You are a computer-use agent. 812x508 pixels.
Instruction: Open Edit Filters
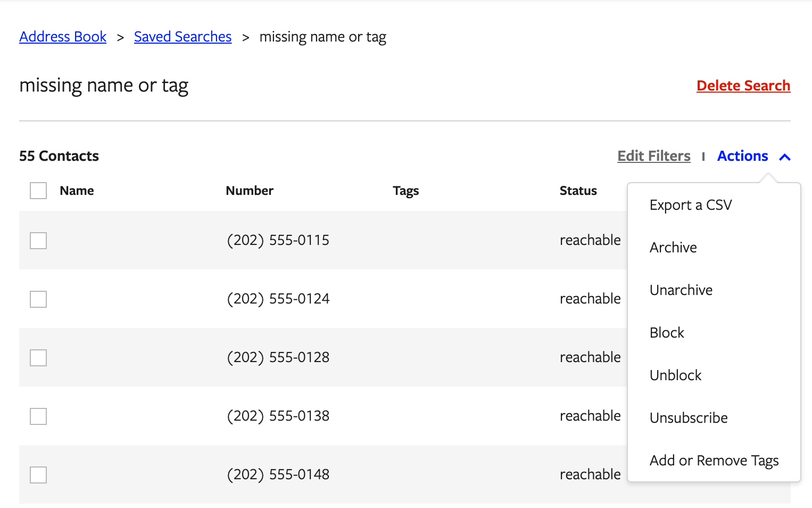(x=653, y=156)
